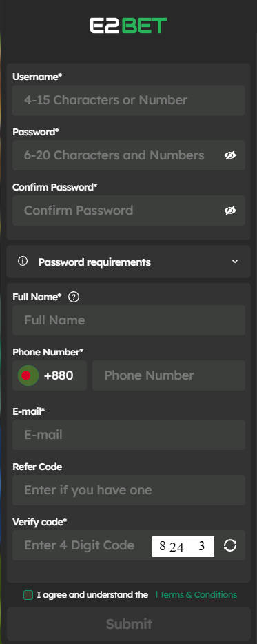257x644 pixels.
Task: Reveal the Confirm Password entry
Action: click(230, 211)
